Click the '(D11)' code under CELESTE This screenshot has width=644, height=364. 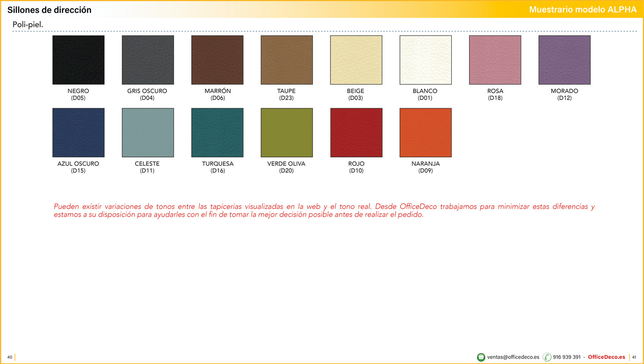pos(147,171)
